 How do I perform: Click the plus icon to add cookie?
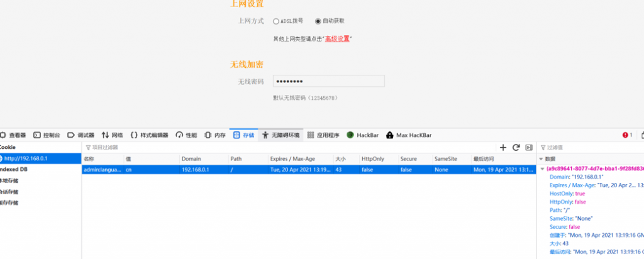click(503, 147)
